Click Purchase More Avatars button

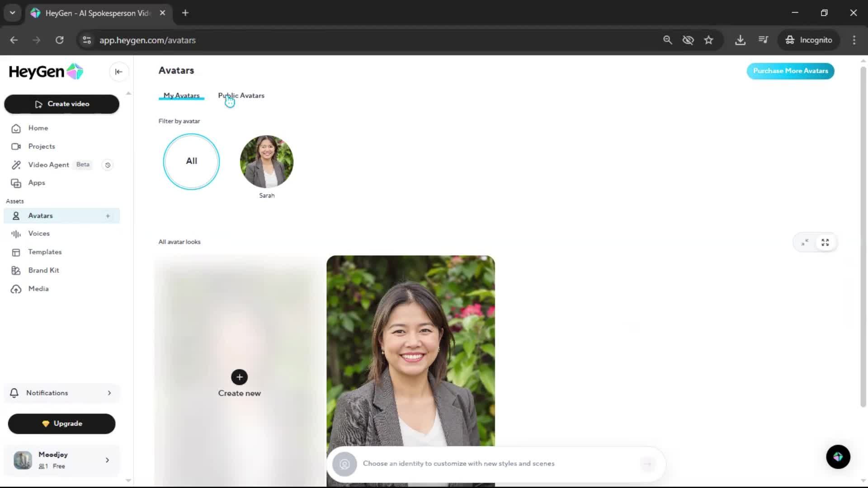(x=790, y=71)
